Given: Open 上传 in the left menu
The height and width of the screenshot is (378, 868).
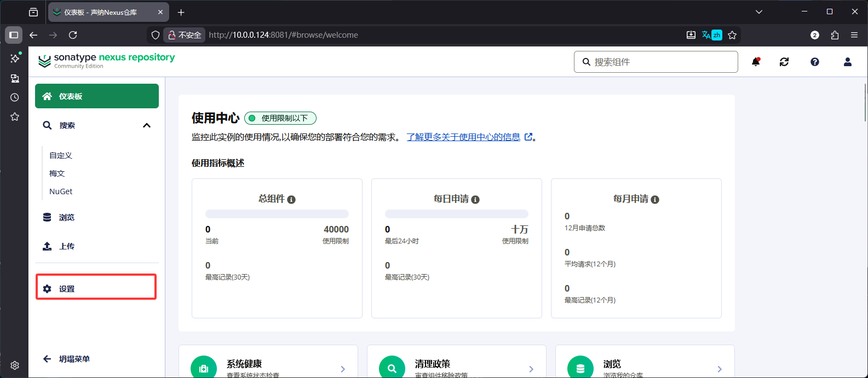Looking at the screenshot, I should (97, 246).
